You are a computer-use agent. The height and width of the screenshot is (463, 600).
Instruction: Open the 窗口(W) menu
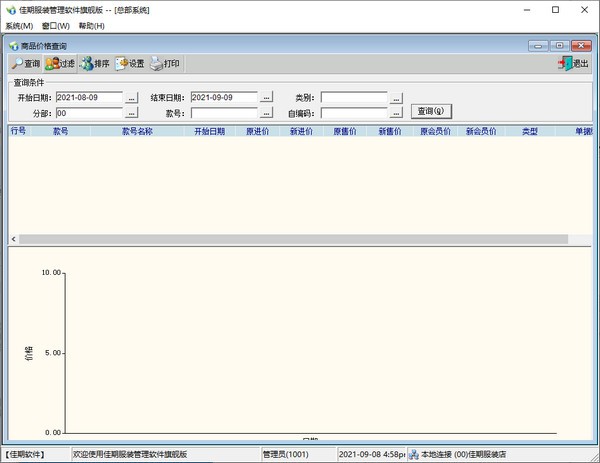point(56,25)
